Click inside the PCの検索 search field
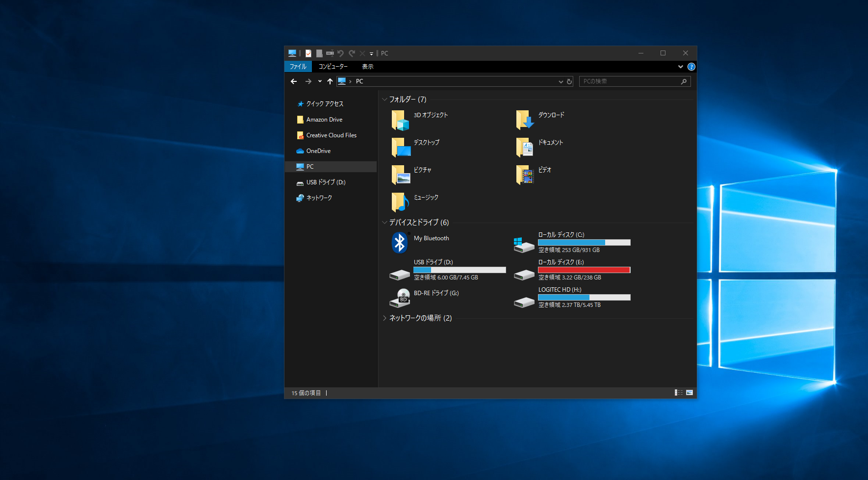This screenshot has height=480, width=868. [630, 81]
